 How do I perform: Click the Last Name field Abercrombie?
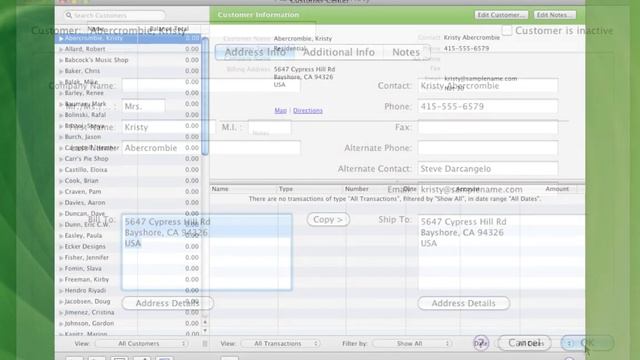click(211, 148)
